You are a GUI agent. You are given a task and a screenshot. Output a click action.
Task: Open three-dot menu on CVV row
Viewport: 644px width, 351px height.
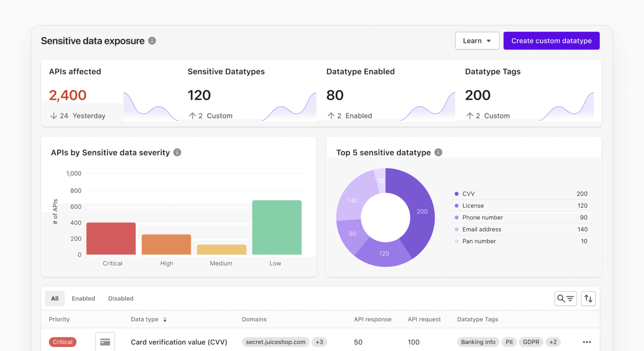(x=587, y=342)
